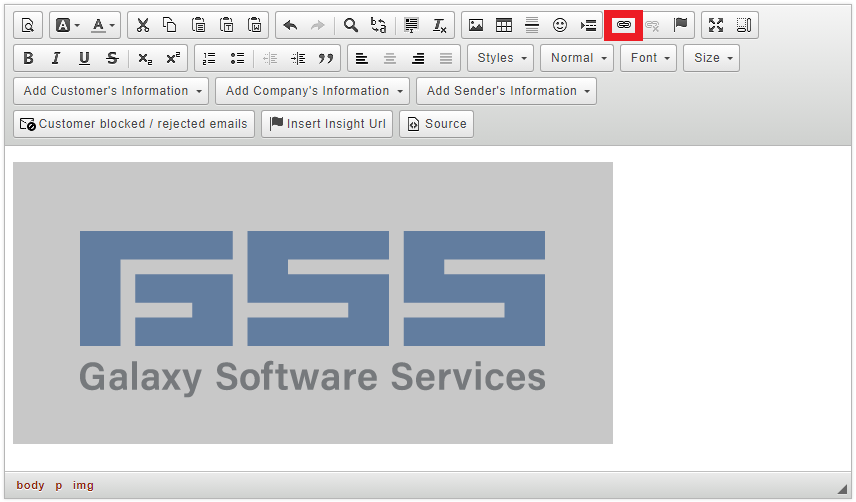Select the img element in path bar
The image size is (856, 502).
coord(83,485)
